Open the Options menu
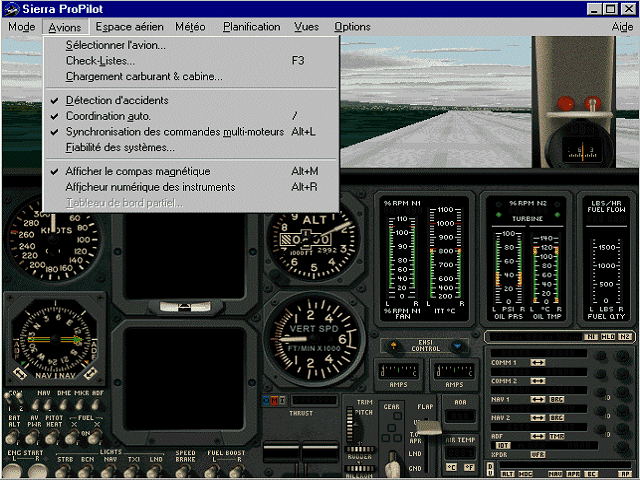Viewport: 640px width, 480px height. point(352,27)
